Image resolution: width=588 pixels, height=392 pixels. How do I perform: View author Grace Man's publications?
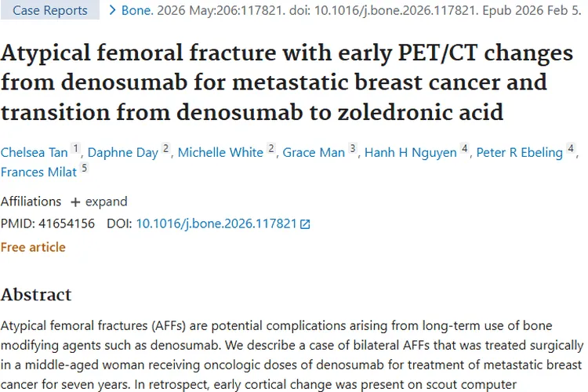[x=314, y=152]
